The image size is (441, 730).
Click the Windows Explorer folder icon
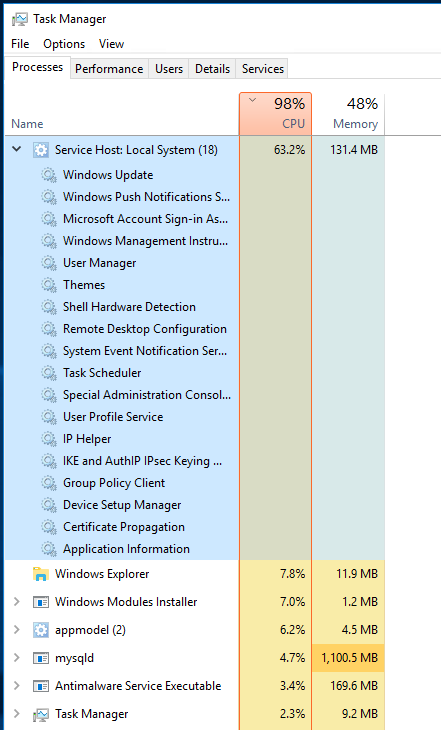[x=41, y=574]
